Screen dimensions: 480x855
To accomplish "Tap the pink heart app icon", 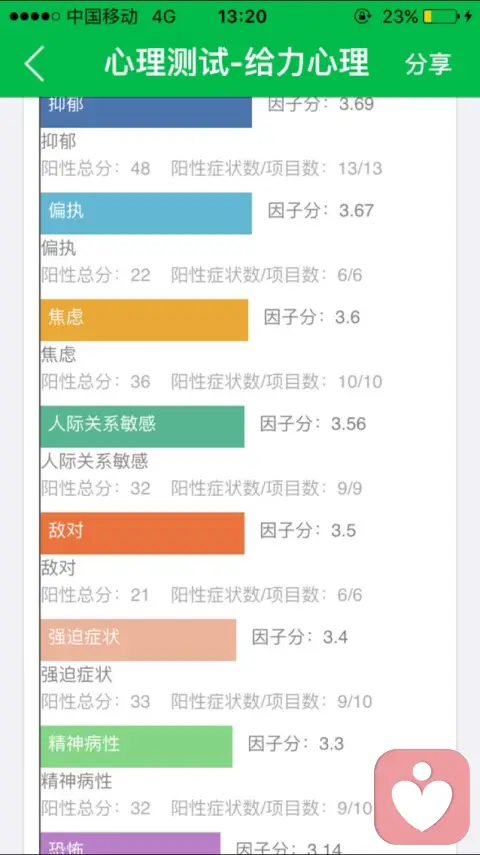I will (x=422, y=797).
